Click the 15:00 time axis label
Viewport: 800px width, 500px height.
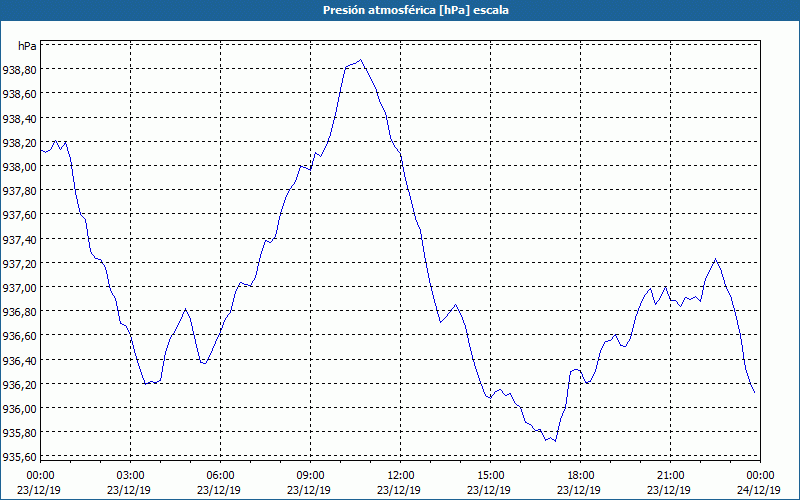pos(490,476)
